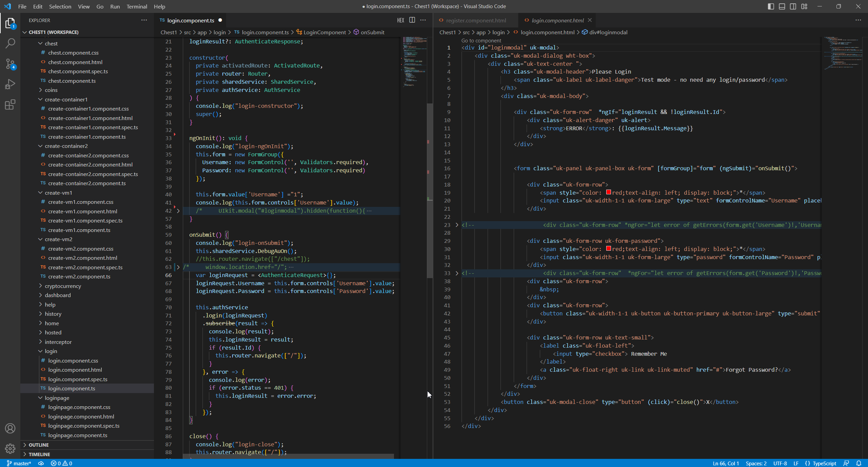This screenshot has width=868, height=467.
Task: Toggle the Primary Side Bar layout button
Action: point(771,6)
